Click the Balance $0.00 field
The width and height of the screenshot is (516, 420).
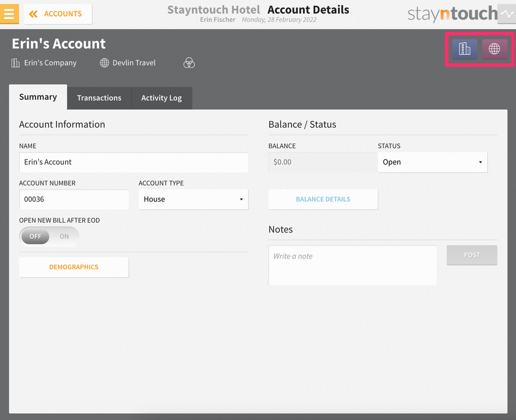pyautogui.click(x=323, y=162)
